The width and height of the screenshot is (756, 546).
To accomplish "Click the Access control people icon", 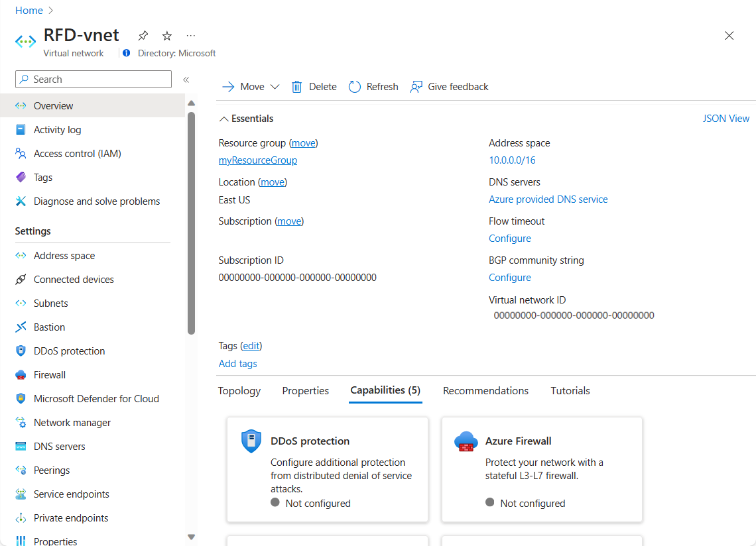I will pos(21,153).
